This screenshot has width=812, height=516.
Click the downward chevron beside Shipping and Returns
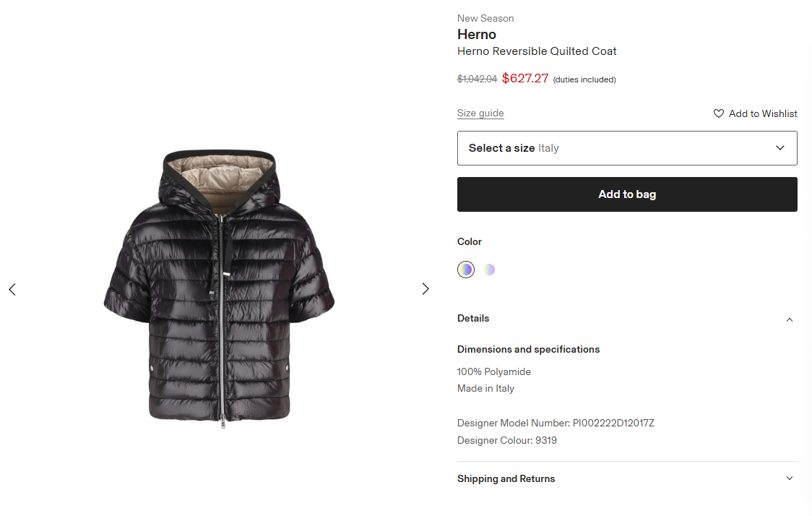pyautogui.click(x=789, y=478)
